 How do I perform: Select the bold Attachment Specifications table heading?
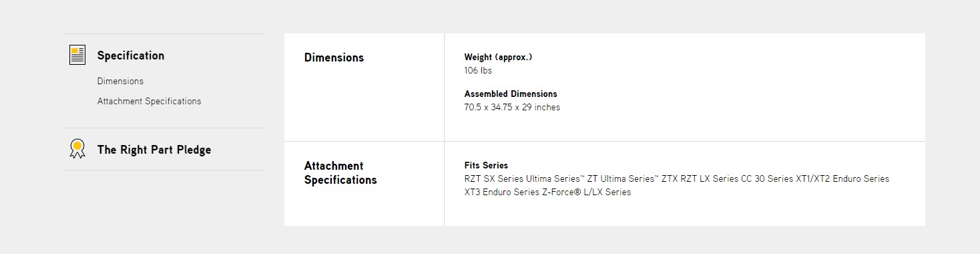pos(340,172)
